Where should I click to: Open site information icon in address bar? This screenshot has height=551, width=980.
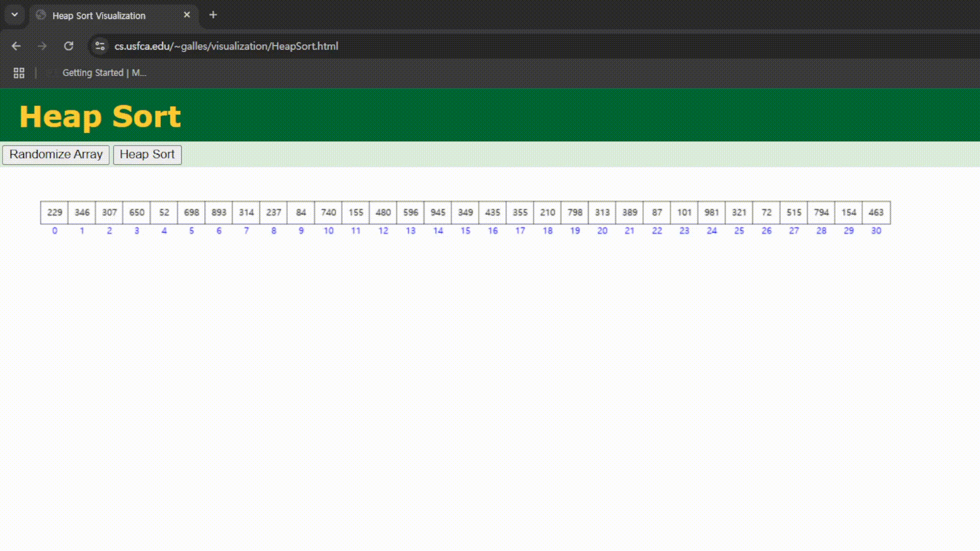100,46
